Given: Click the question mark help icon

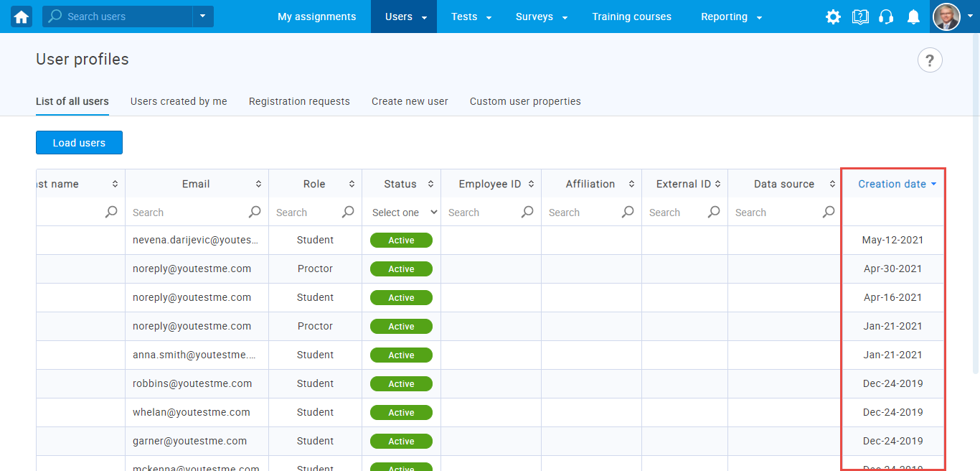Looking at the screenshot, I should tap(930, 60).
